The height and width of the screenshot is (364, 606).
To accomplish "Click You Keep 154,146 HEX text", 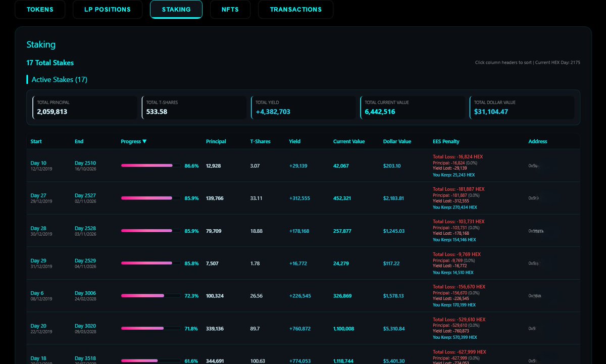I will (x=455, y=240).
